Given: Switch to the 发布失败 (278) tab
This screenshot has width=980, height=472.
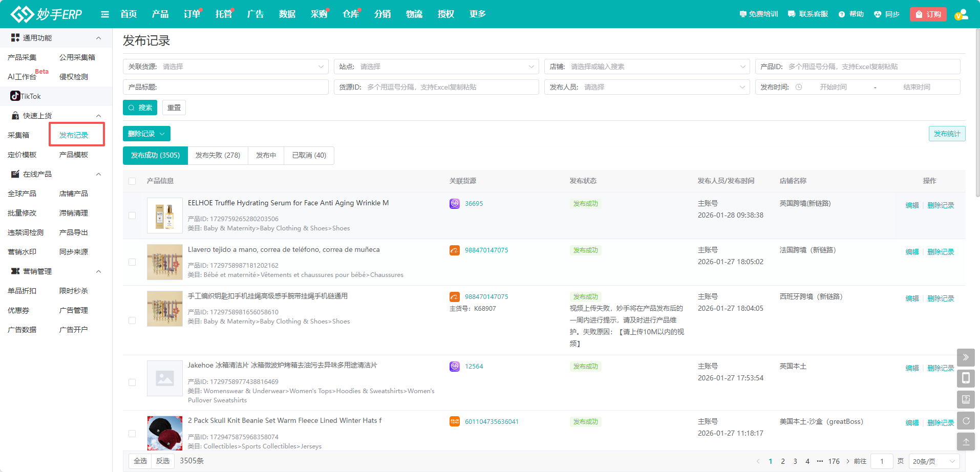Looking at the screenshot, I should click(x=218, y=155).
